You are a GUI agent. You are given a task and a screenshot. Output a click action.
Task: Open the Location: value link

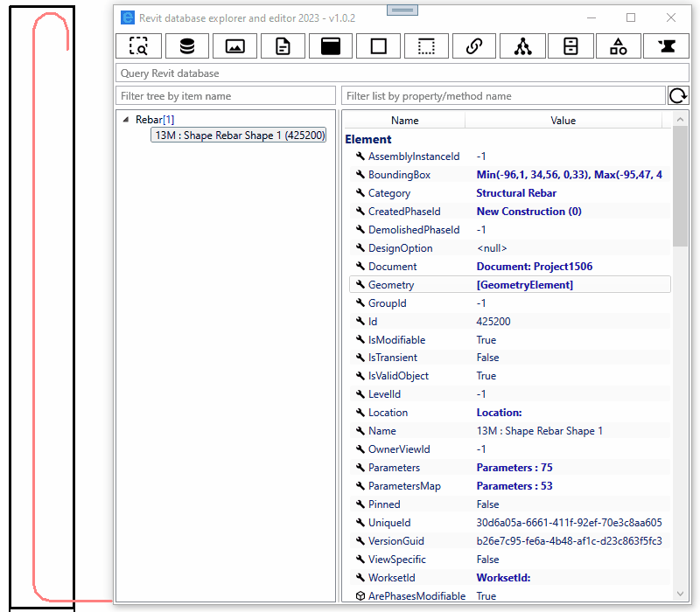[499, 413]
